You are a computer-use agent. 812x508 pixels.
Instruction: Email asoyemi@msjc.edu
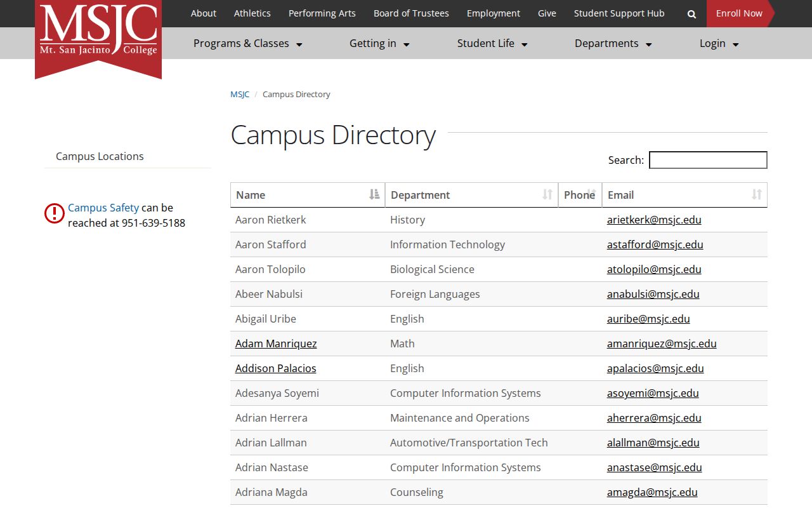click(653, 393)
